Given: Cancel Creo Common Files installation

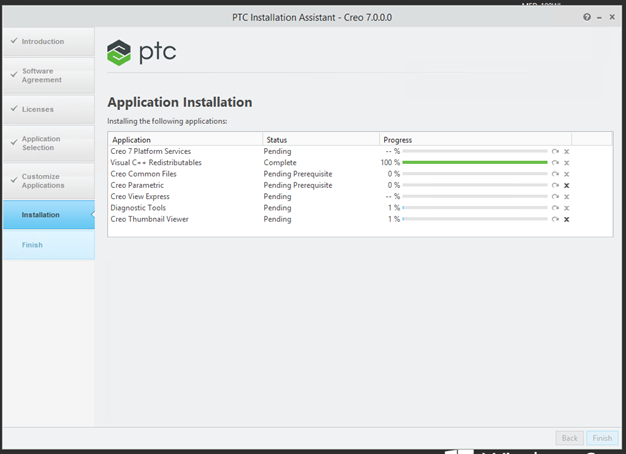Looking at the screenshot, I should coord(566,174).
